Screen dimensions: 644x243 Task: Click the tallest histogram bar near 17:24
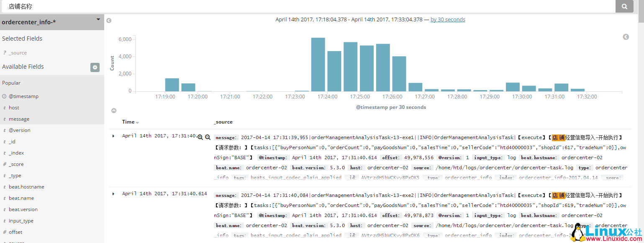coord(317,63)
